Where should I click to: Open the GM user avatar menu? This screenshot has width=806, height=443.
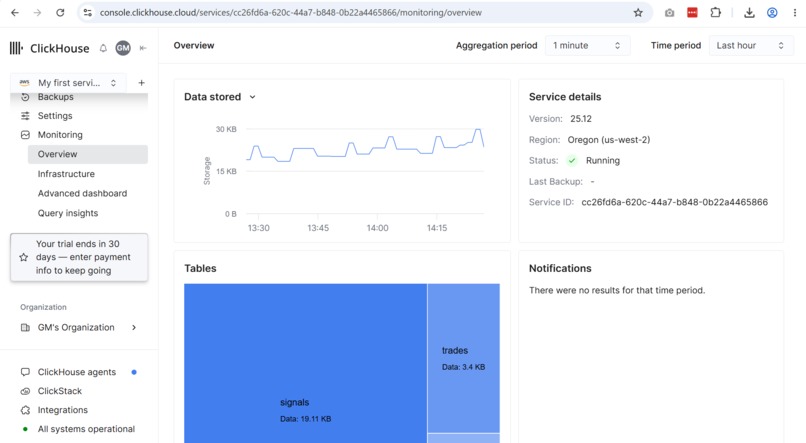coord(123,48)
